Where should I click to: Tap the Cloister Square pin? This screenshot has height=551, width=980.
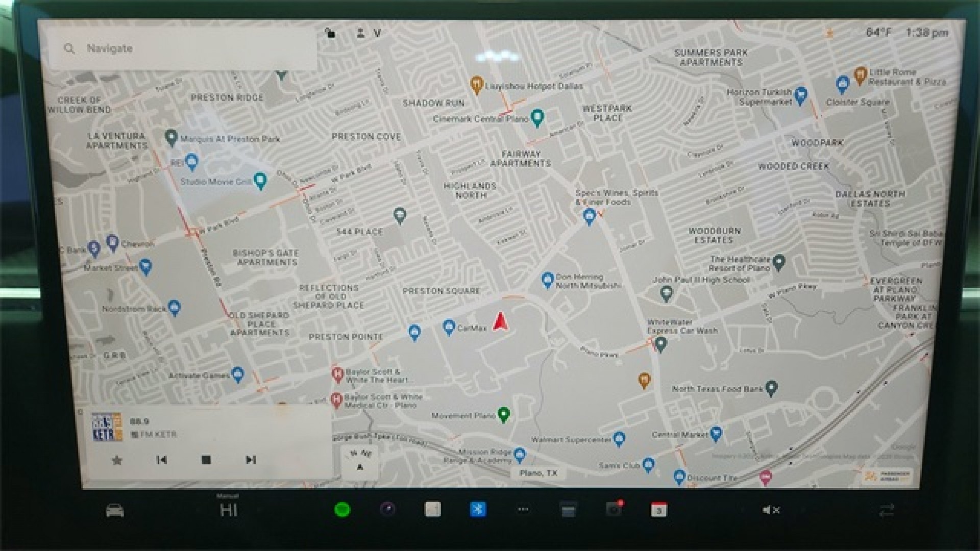click(843, 85)
